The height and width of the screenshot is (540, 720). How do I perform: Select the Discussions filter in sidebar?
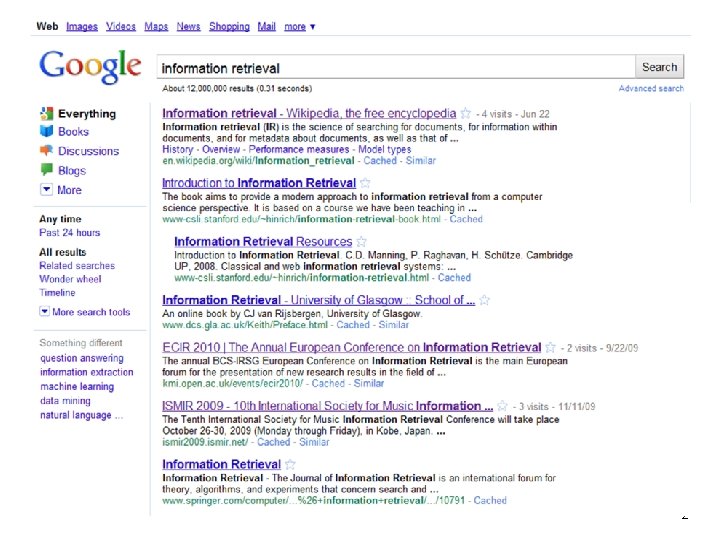click(x=88, y=151)
